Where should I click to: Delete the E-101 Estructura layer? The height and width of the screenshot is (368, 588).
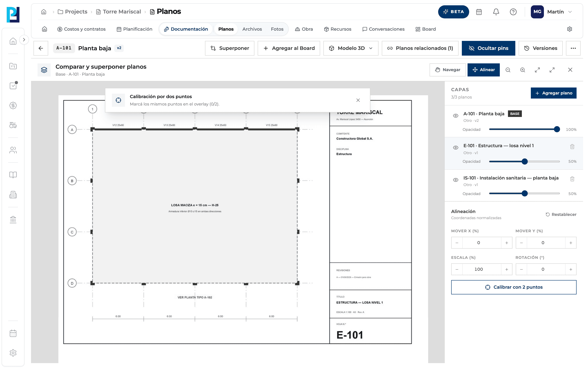tap(572, 147)
